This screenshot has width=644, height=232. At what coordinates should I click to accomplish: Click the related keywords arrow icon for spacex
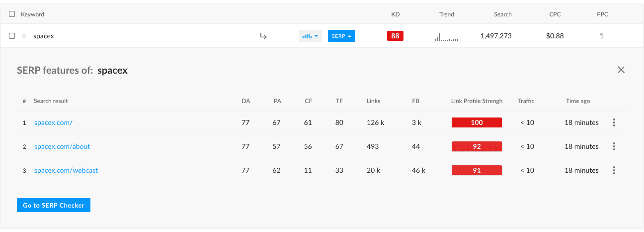click(x=263, y=36)
